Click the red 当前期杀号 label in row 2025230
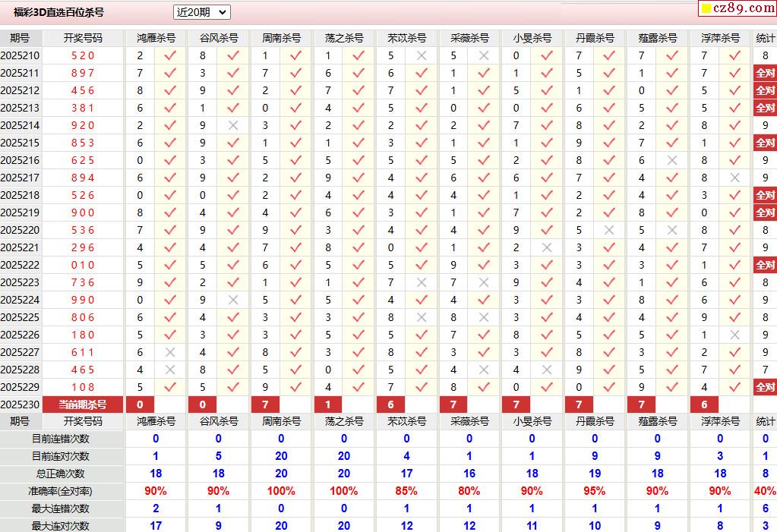The height and width of the screenshot is (532, 777). [x=83, y=405]
